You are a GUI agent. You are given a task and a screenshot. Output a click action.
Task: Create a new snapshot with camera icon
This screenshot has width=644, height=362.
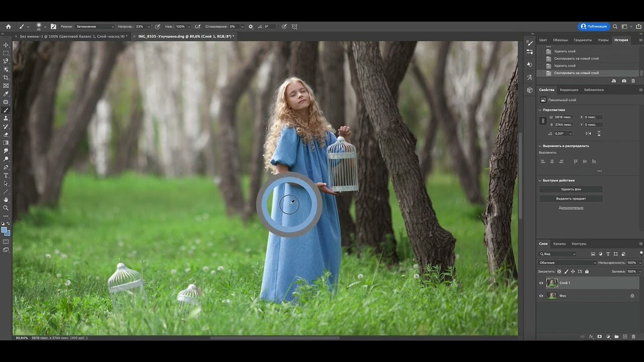(x=624, y=80)
